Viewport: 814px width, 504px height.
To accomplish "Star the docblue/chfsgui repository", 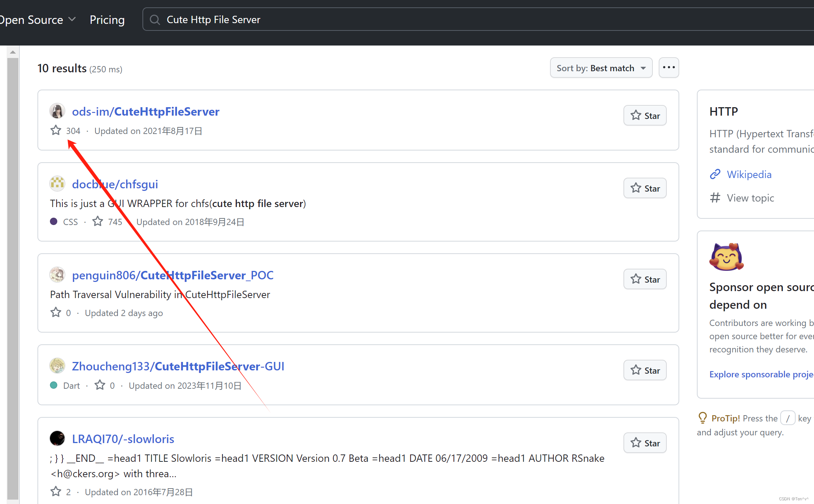I will pyautogui.click(x=645, y=188).
